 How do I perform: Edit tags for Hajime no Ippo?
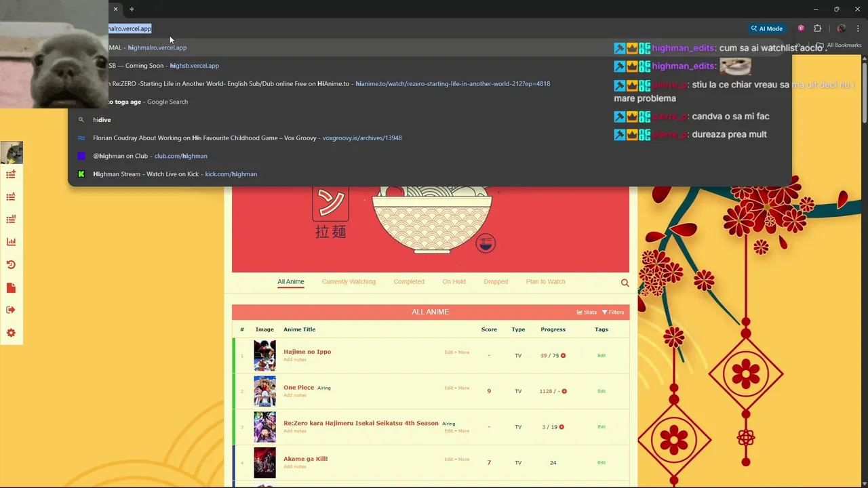(x=601, y=356)
